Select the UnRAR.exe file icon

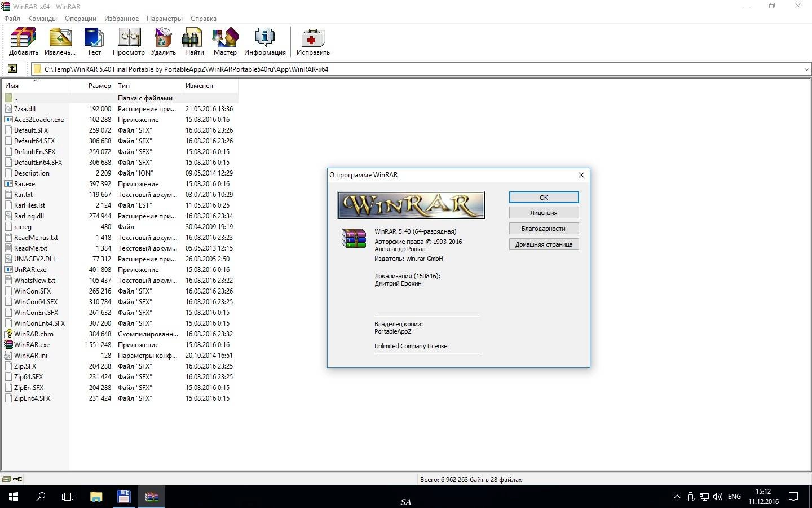(8, 269)
